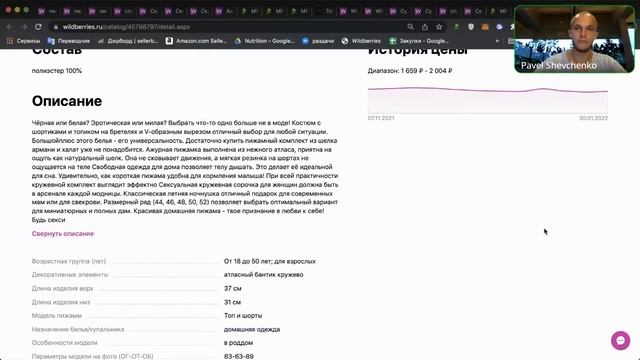Click chart start date 07.11.2021

click(381, 118)
